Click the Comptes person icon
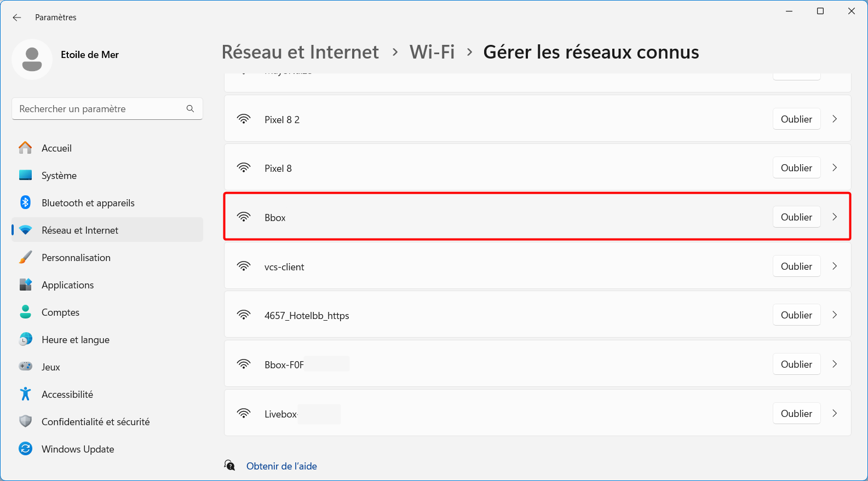Viewport: 868px width, 481px height. [25, 312]
